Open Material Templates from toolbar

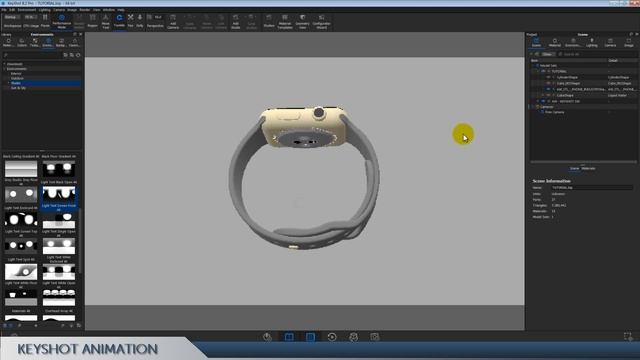(285, 21)
